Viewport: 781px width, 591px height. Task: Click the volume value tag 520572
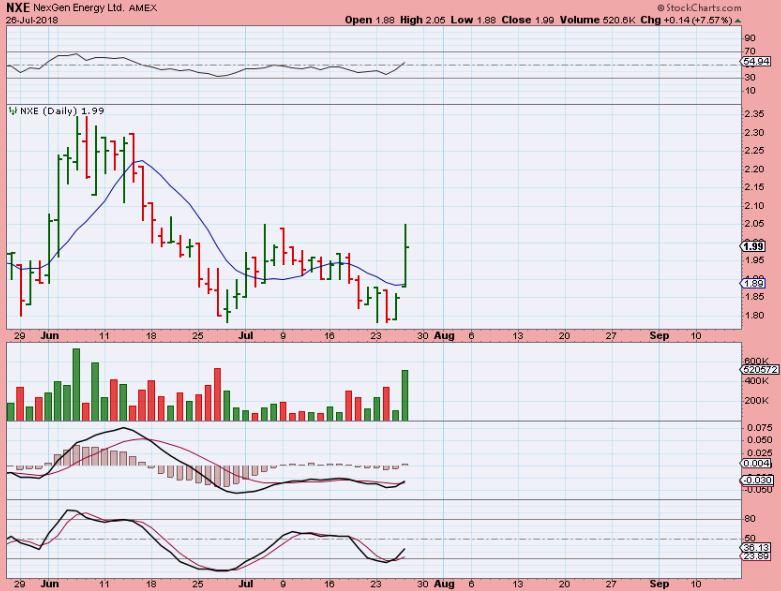click(x=760, y=369)
